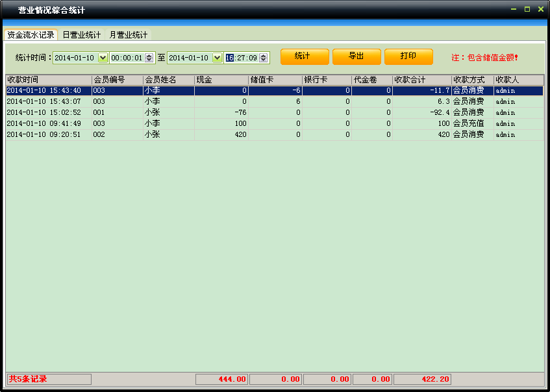Screen dimensions: 550x392
Task: Maximize the statistics window
Action: click(527, 9)
